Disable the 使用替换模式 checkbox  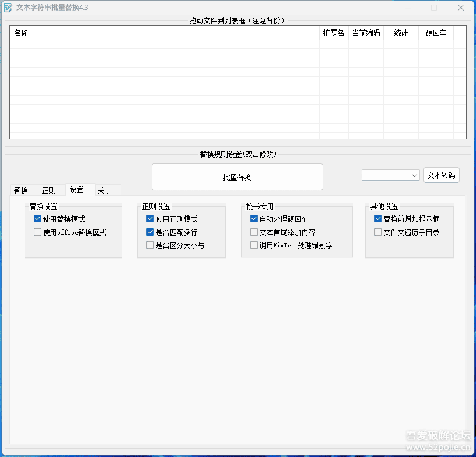coord(37,219)
